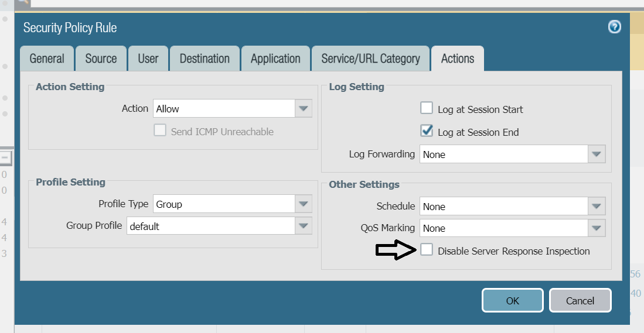Click the Group Profile text field

click(x=211, y=226)
